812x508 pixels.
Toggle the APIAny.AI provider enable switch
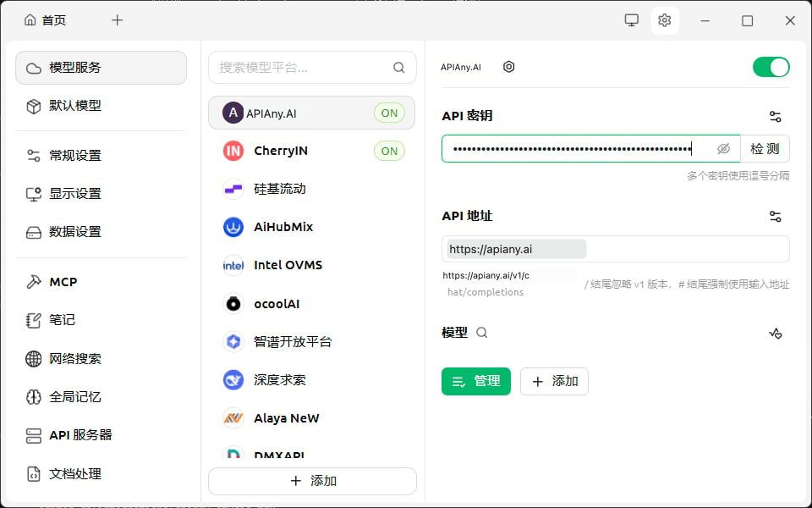(x=771, y=67)
